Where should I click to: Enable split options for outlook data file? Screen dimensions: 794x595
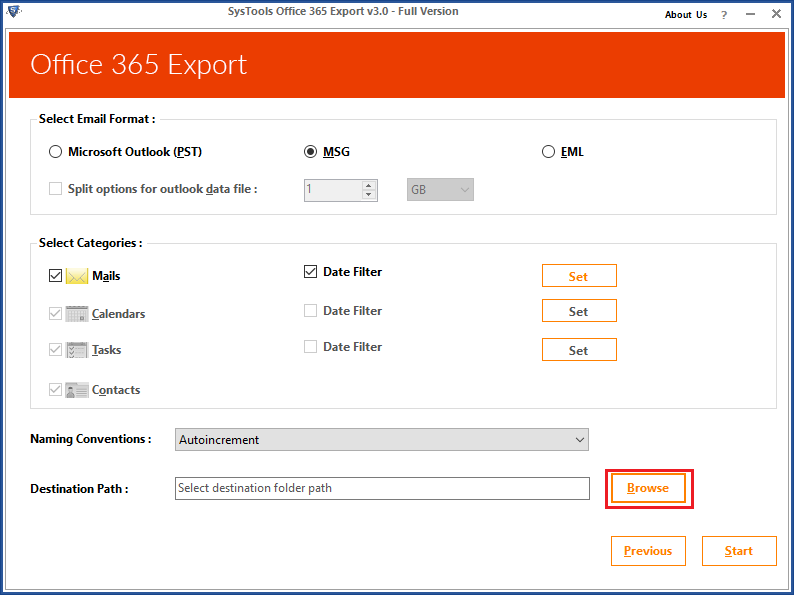(x=55, y=189)
